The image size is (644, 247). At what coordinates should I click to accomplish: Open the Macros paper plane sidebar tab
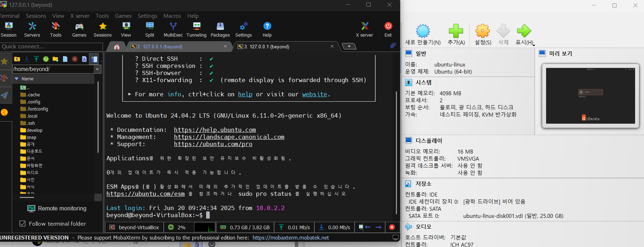pyautogui.click(x=4, y=95)
